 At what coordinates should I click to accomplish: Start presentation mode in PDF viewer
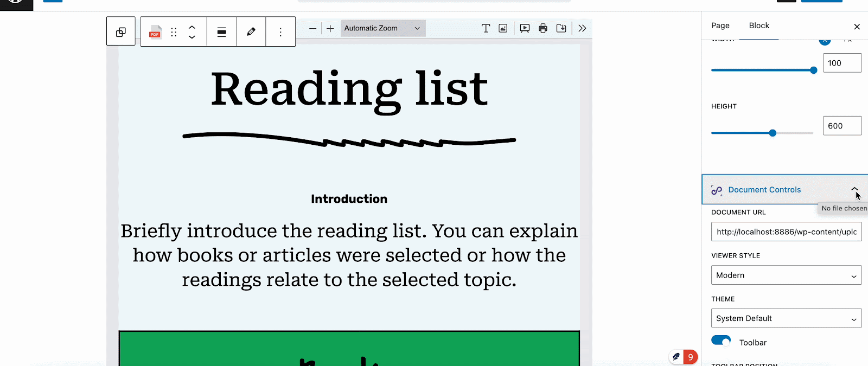(525, 28)
